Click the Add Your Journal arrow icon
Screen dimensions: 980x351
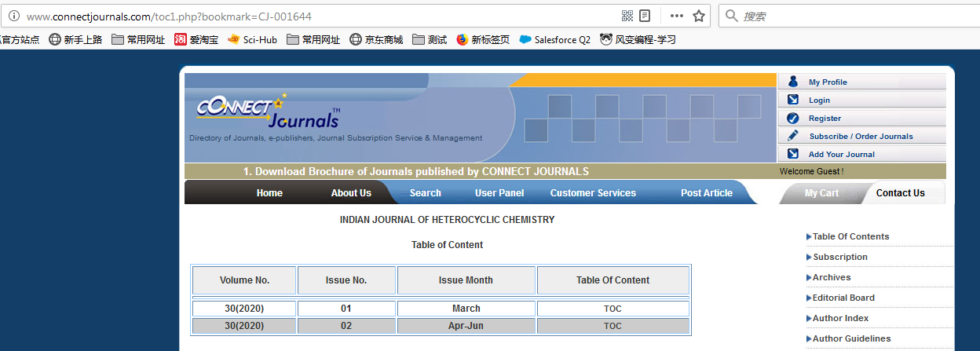792,154
